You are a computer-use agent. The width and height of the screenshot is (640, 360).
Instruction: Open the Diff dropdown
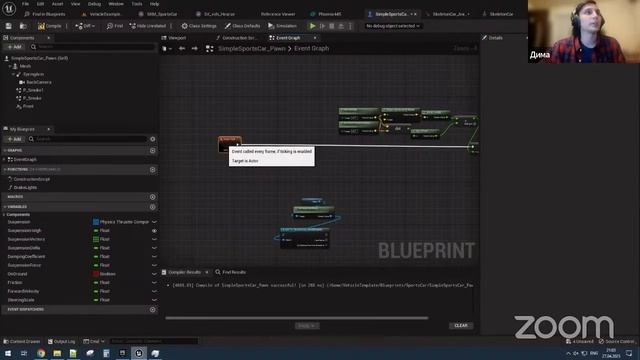(85, 26)
